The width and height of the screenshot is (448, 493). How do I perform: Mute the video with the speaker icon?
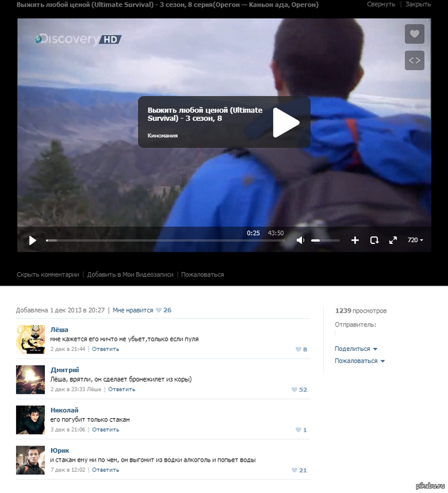(300, 240)
